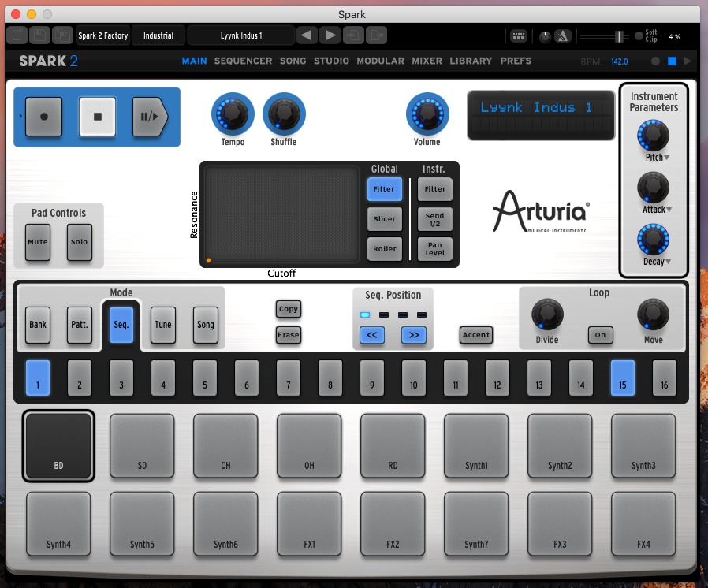Screen dimensions: 708x588
Task: Click the Pitch knob in Instrument Parameters
Action: (x=653, y=136)
